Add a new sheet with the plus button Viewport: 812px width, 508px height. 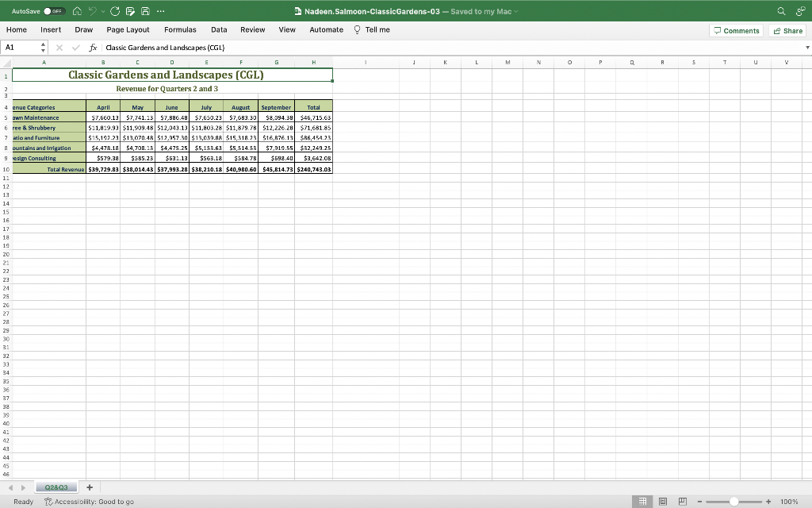(x=90, y=487)
